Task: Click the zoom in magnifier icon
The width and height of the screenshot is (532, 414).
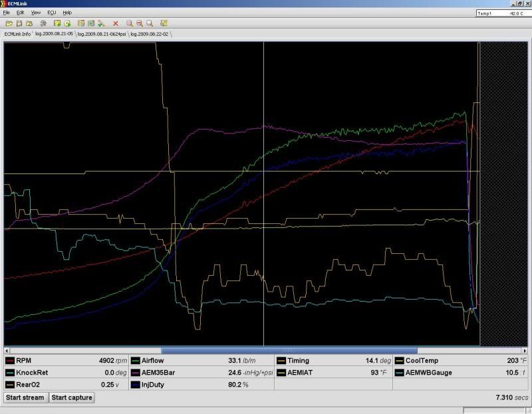Action: pos(129,23)
